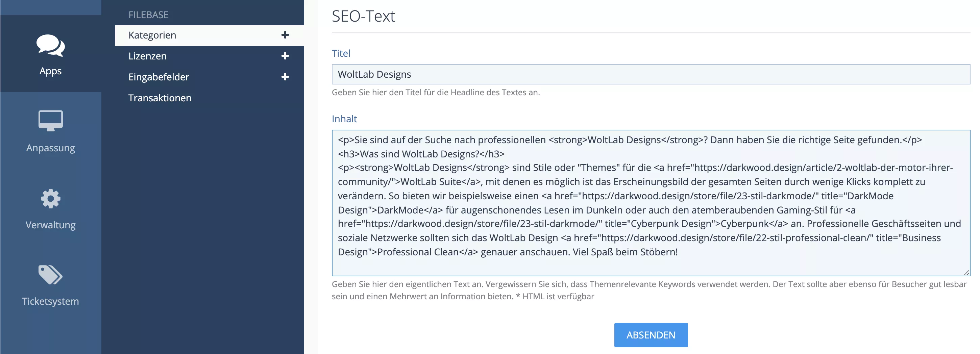Click the Verwaltung text label

[x=51, y=225]
